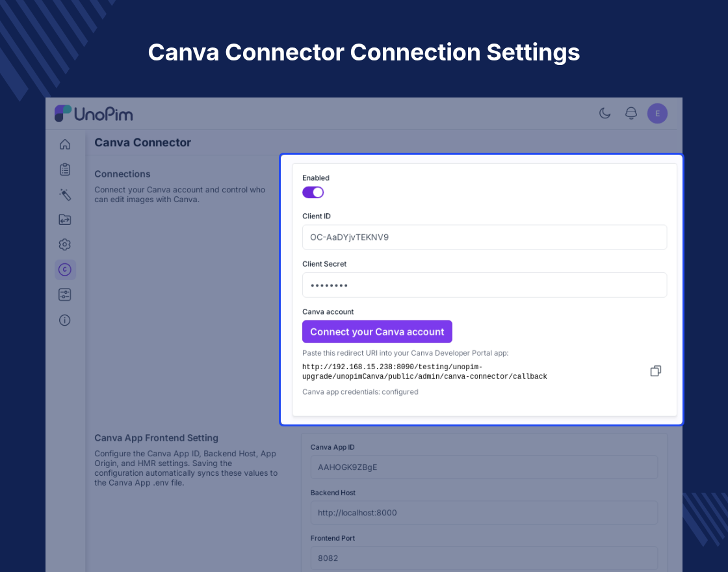Open the Data Transfer folder sidebar icon
This screenshot has width=728, height=572.
point(65,220)
